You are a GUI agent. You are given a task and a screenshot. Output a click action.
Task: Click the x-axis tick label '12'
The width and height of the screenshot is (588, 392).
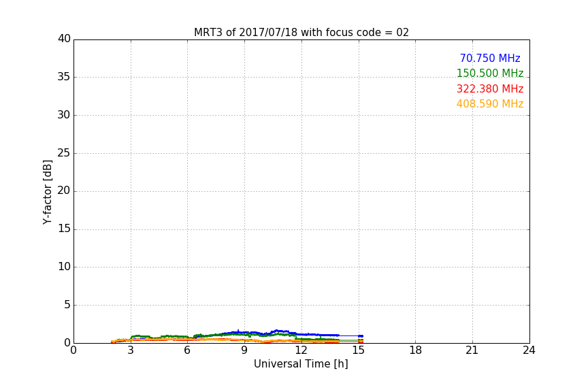coord(301,350)
